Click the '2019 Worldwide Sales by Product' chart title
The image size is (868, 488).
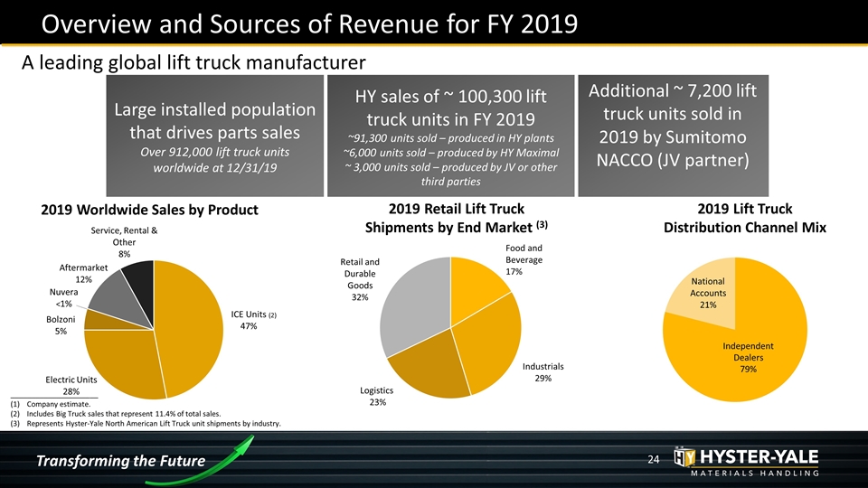pyautogui.click(x=149, y=210)
